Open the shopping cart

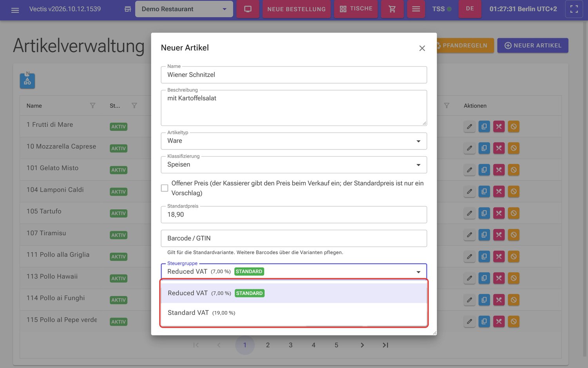[x=392, y=9]
